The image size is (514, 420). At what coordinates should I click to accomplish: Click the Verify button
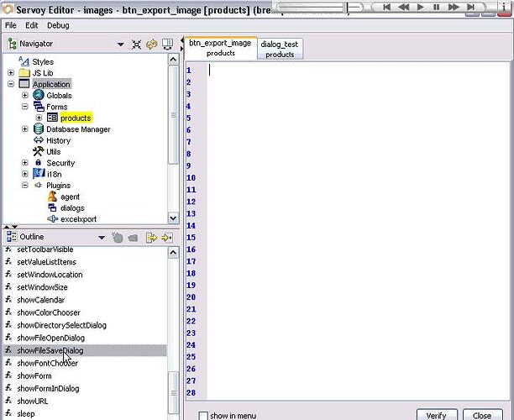pyautogui.click(x=437, y=415)
